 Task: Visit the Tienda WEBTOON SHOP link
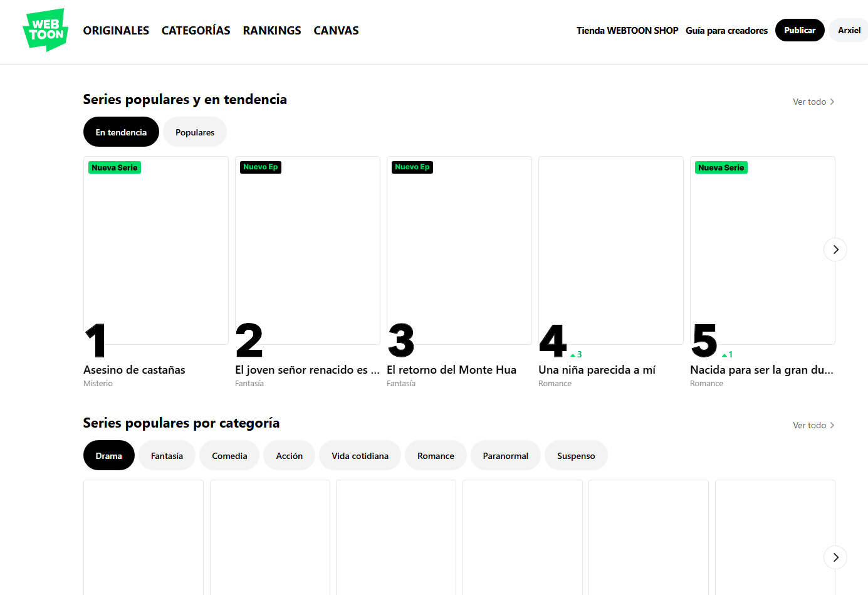627,30
